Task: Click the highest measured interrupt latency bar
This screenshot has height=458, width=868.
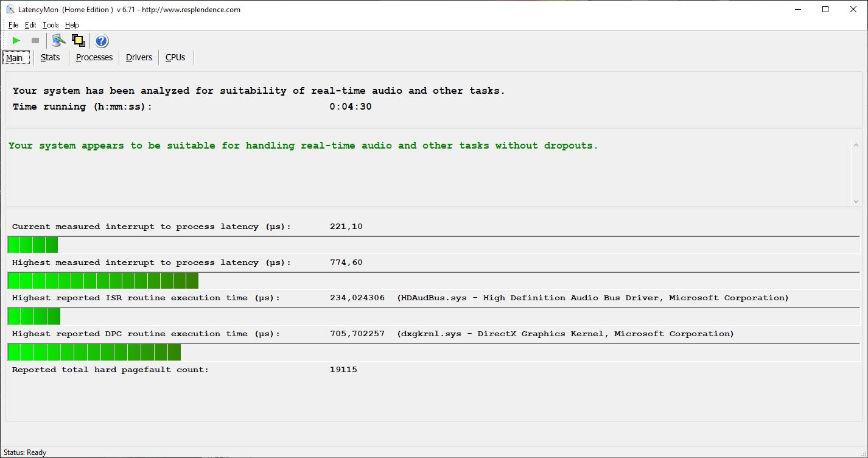Action: (x=433, y=281)
